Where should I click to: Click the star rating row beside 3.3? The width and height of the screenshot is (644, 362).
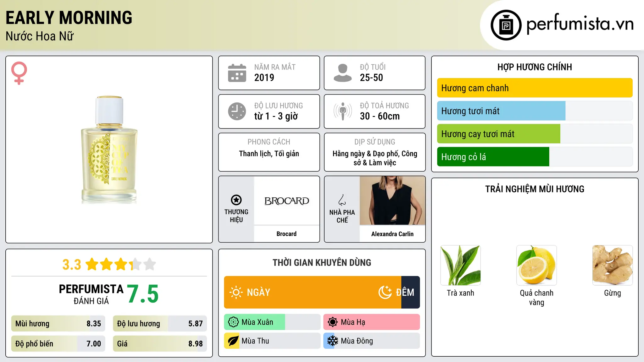tap(121, 264)
